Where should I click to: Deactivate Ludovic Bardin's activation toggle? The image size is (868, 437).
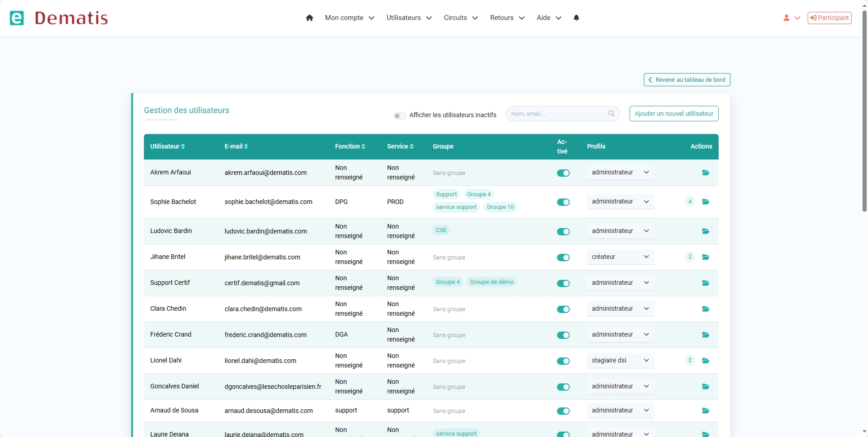click(x=563, y=232)
